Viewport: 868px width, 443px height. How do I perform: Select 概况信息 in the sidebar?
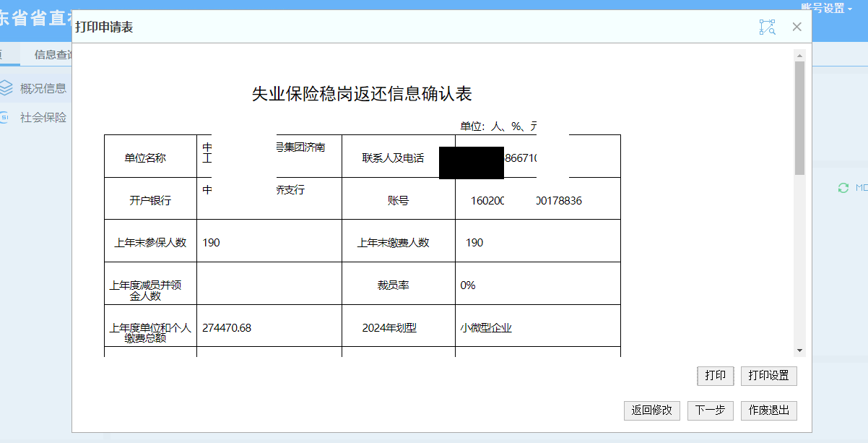pos(43,88)
